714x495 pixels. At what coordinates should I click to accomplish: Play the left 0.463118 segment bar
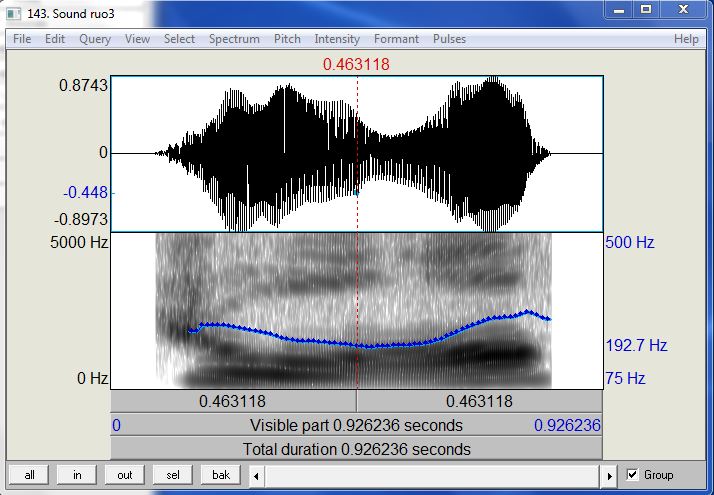(233, 401)
